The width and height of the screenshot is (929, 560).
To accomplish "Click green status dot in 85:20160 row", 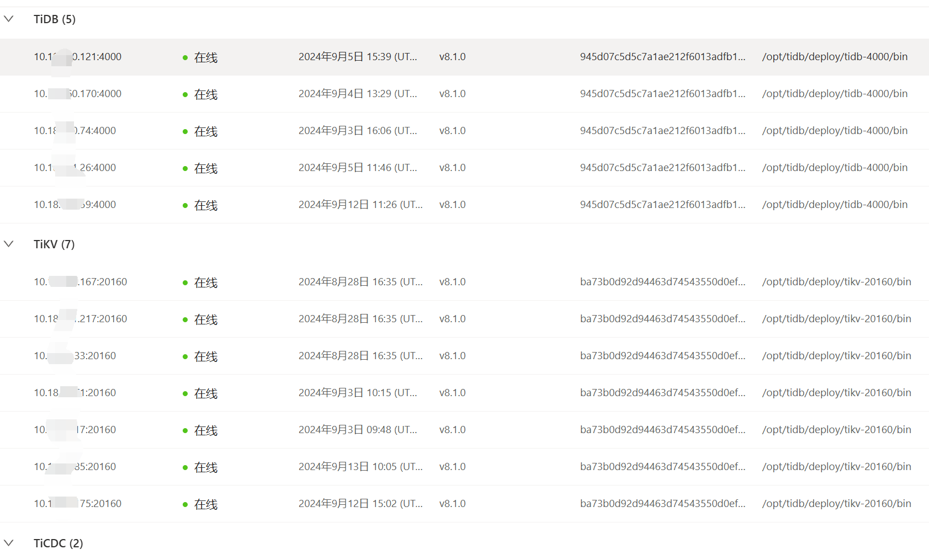I will (185, 467).
